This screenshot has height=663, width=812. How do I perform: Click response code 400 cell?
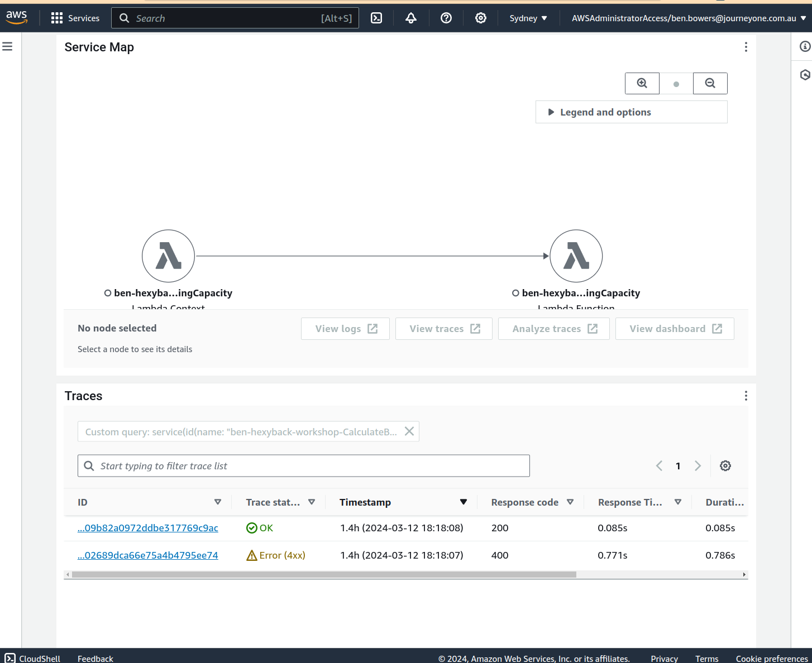500,555
